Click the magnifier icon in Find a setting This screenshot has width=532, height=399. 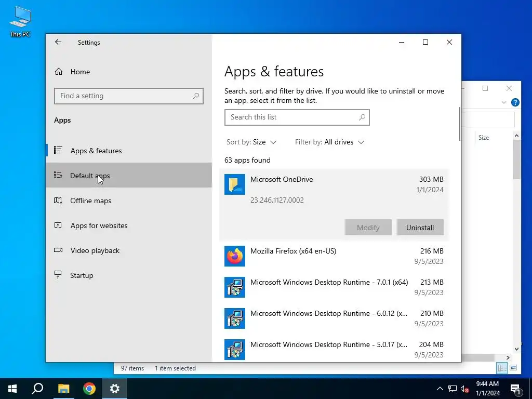(x=196, y=96)
